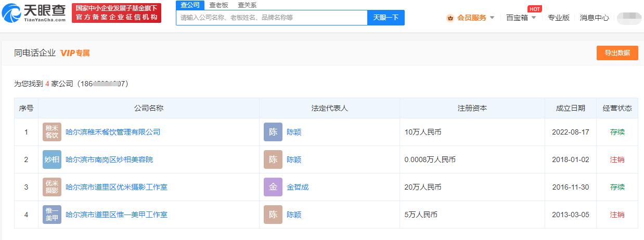Click the 导出数据 export button
The height and width of the screenshot is (240, 644).
[617, 53]
